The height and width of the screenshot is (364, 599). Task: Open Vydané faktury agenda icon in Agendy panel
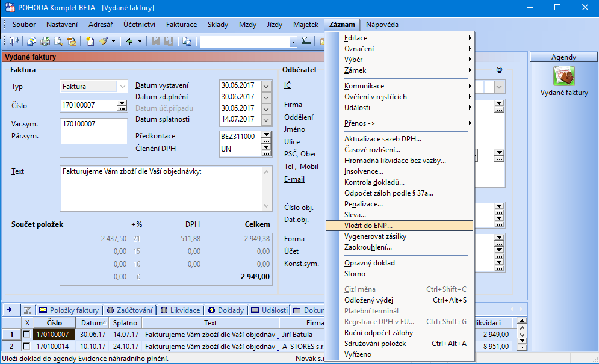click(564, 76)
